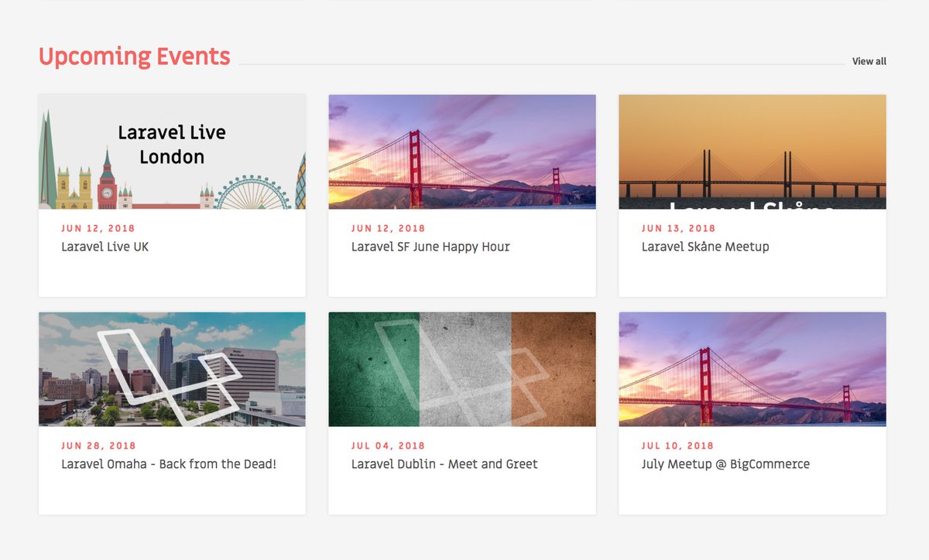Click the Upcoming Events heading
The height and width of the screenshot is (560, 929).
(135, 56)
